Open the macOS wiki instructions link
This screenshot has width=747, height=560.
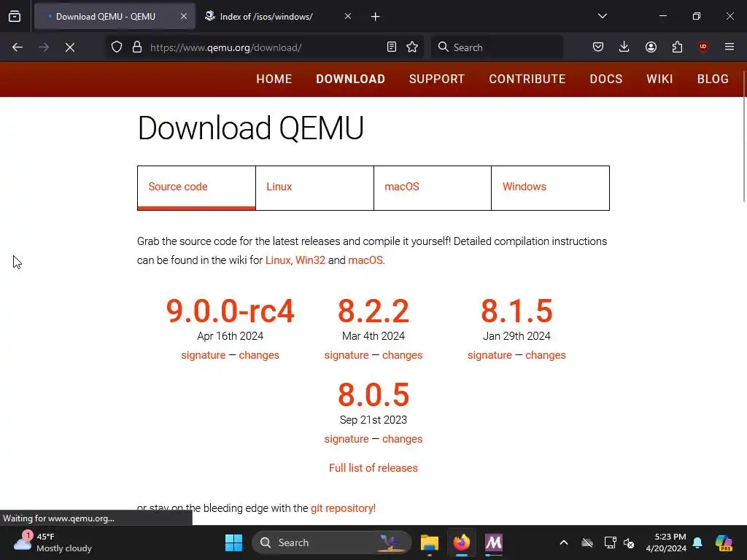(365, 260)
